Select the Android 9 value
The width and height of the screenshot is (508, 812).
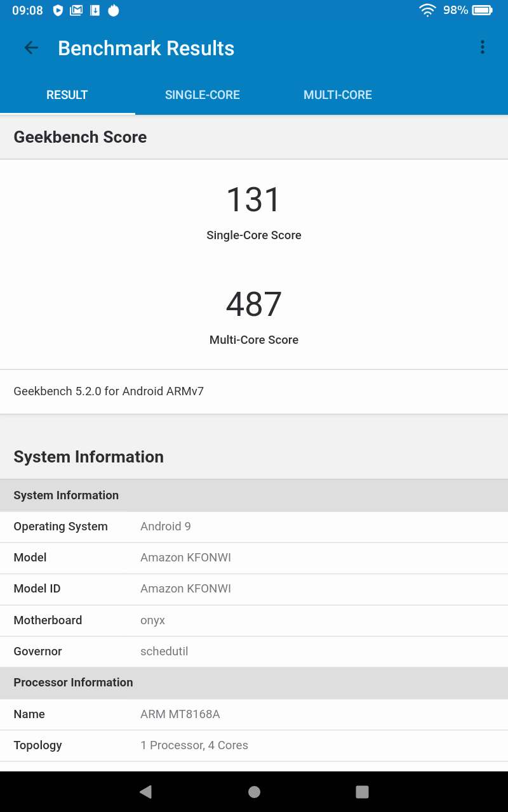click(x=166, y=527)
